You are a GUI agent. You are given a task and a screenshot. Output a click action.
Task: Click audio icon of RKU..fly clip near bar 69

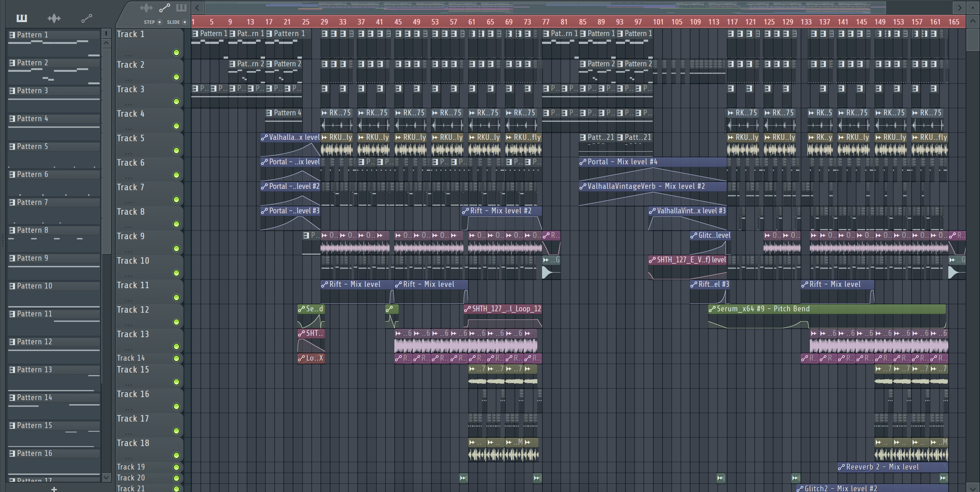pos(509,137)
